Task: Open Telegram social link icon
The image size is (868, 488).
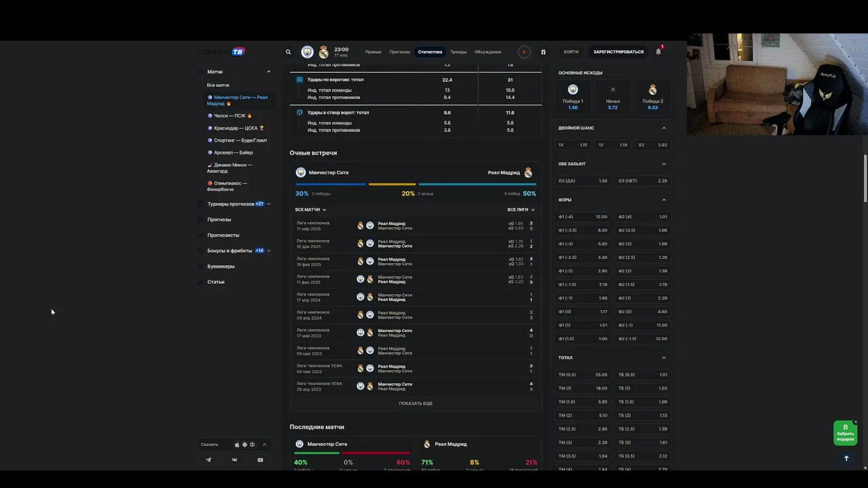Action: (209, 460)
